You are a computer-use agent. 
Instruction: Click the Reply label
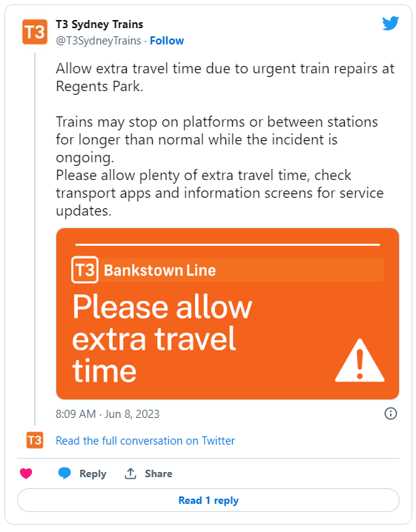coord(93,473)
